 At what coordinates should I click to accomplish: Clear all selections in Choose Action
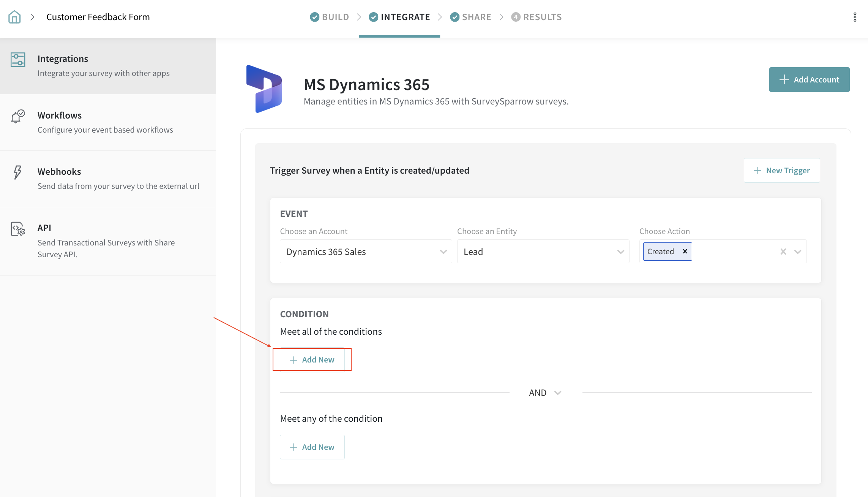pyautogui.click(x=783, y=252)
